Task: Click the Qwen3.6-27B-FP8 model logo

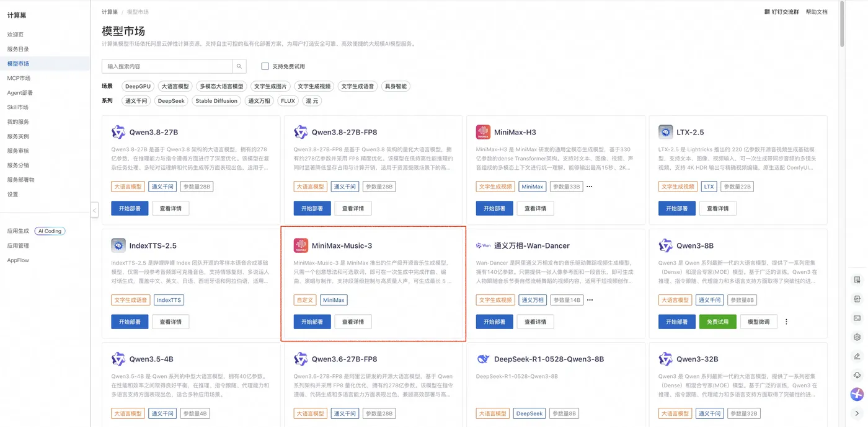Action: pyautogui.click(x=301, y=359)
